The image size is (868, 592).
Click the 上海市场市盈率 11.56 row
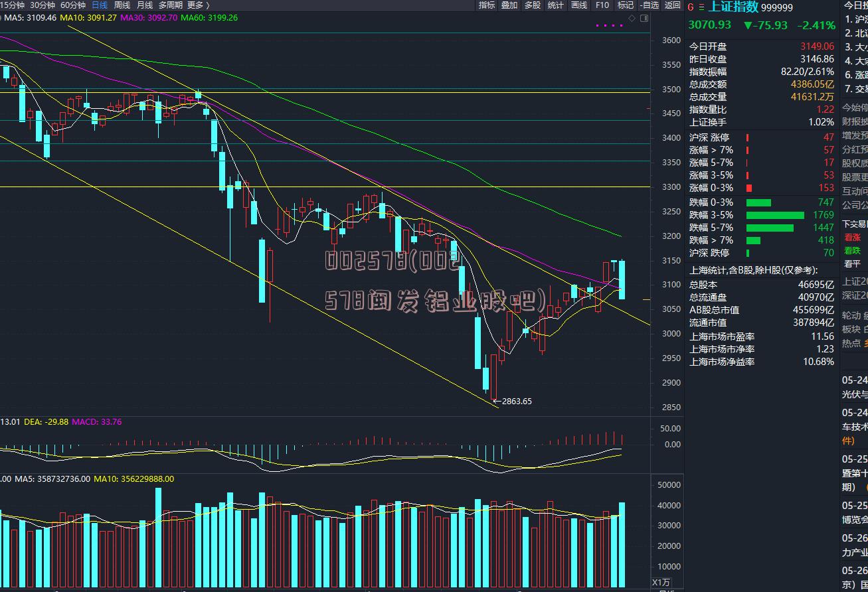click(x=762, y=337)
